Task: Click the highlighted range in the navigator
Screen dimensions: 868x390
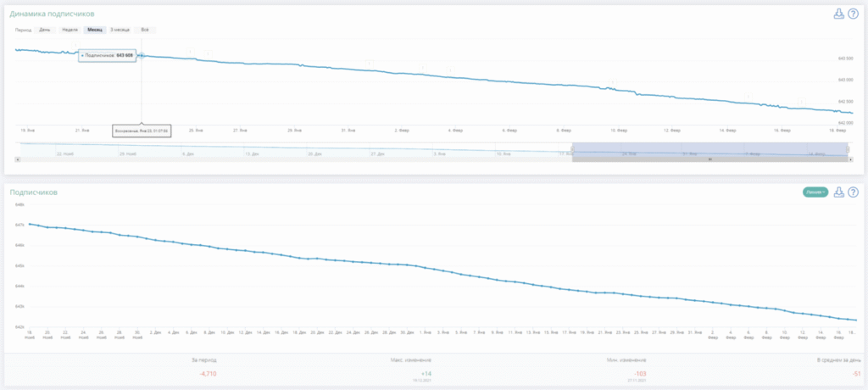Action: click(x=710, y=149)
